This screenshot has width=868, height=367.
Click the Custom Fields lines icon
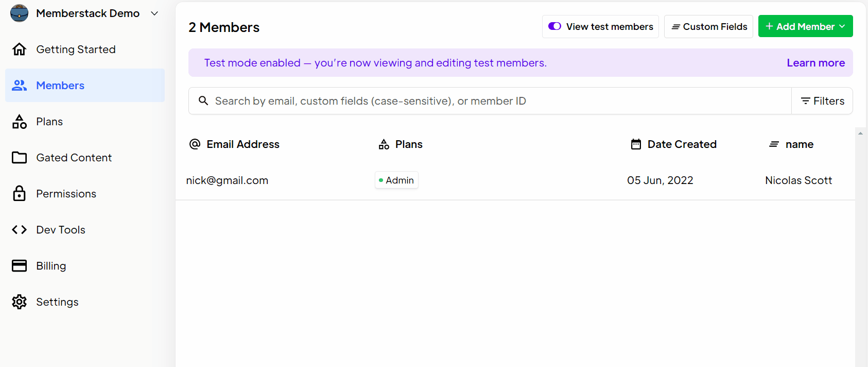(676, 27)
